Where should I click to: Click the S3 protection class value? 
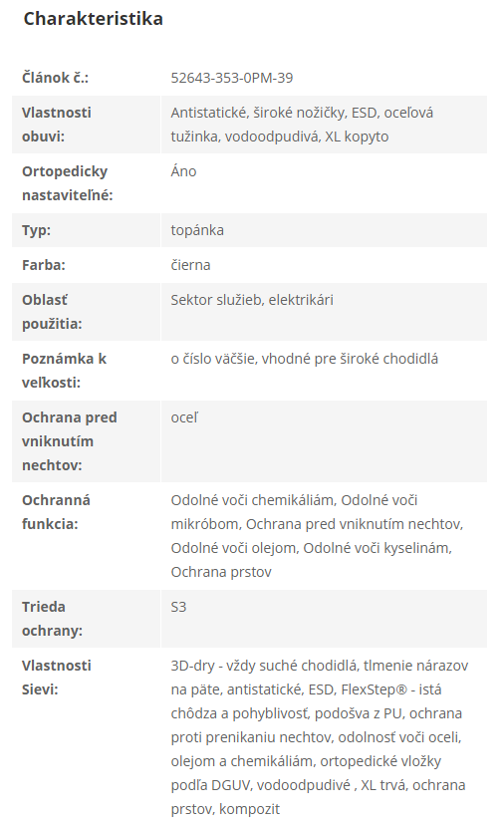tap(178, 607)
